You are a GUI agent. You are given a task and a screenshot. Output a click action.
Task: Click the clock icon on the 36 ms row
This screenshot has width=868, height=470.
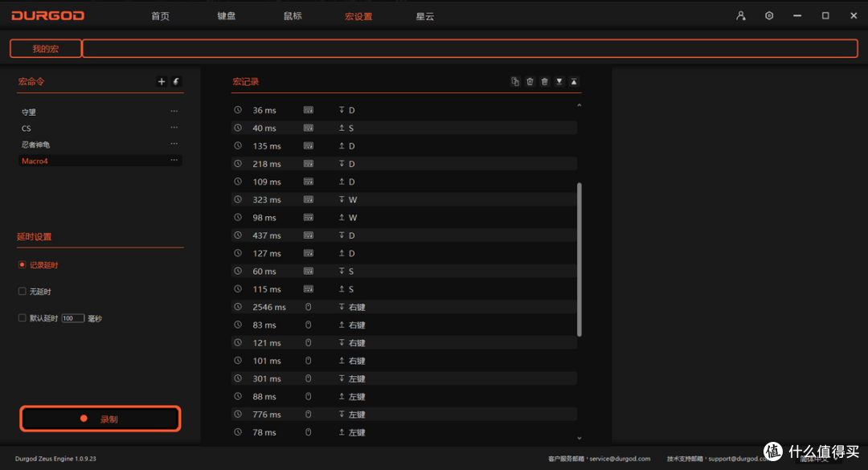pyautogui.click(x=237, y=110)
